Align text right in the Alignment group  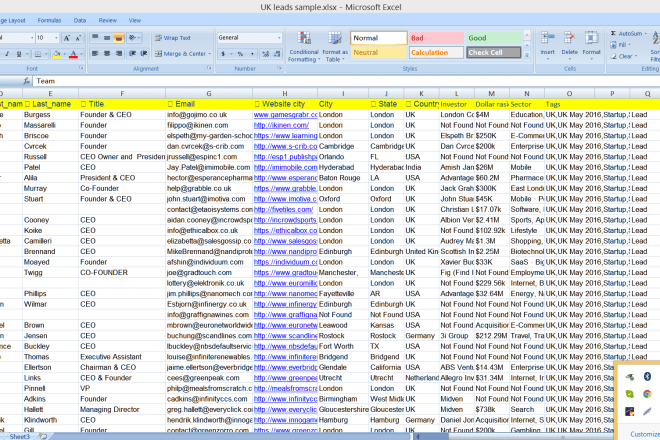119,53
